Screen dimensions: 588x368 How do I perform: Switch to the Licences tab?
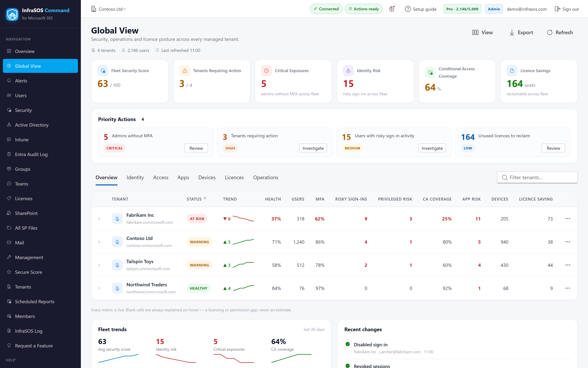pos(234,177)
